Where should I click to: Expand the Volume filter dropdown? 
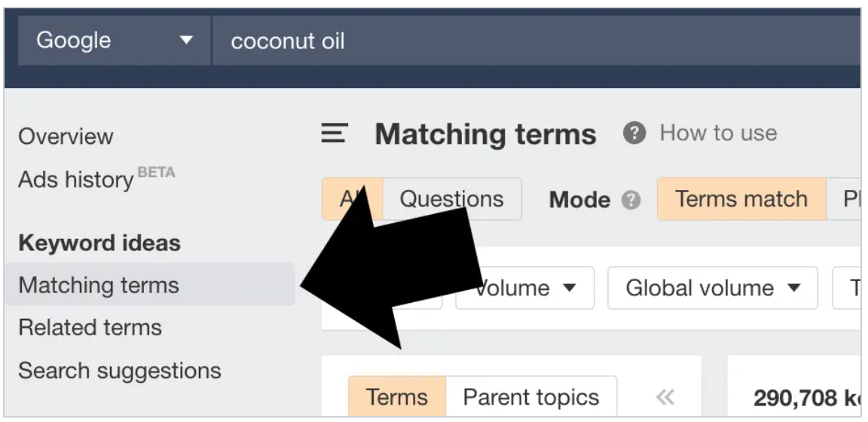[x=524, y=288]
